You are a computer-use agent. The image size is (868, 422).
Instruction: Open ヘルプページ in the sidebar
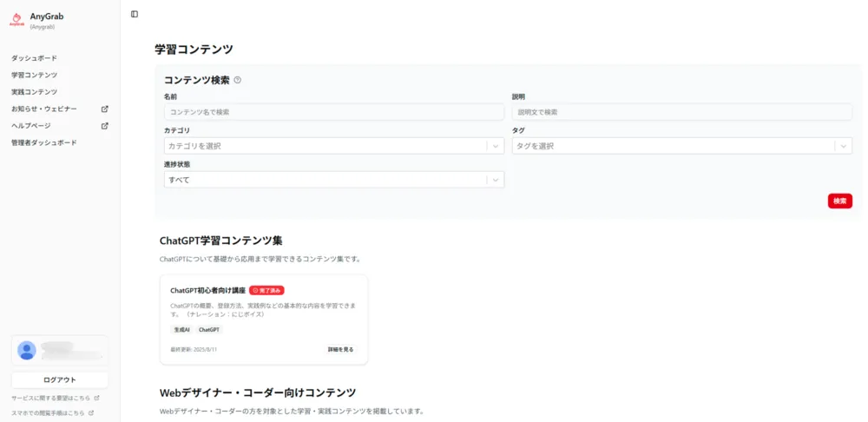pos(31,126)
